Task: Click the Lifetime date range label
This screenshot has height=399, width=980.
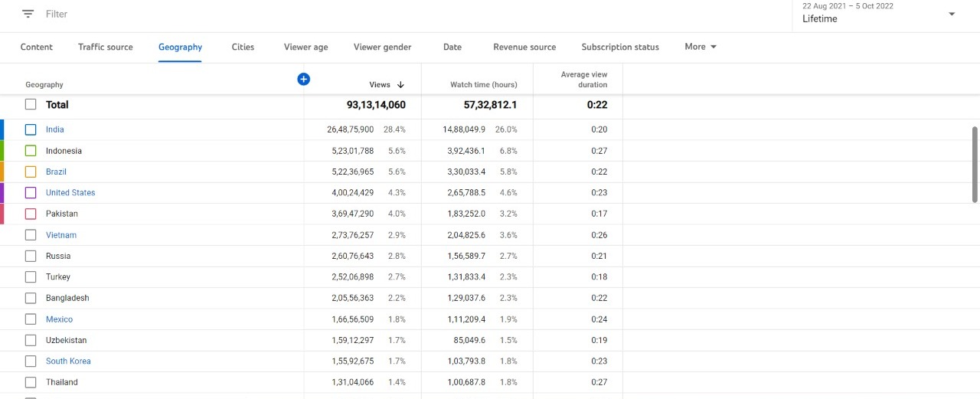Action: 820,19
